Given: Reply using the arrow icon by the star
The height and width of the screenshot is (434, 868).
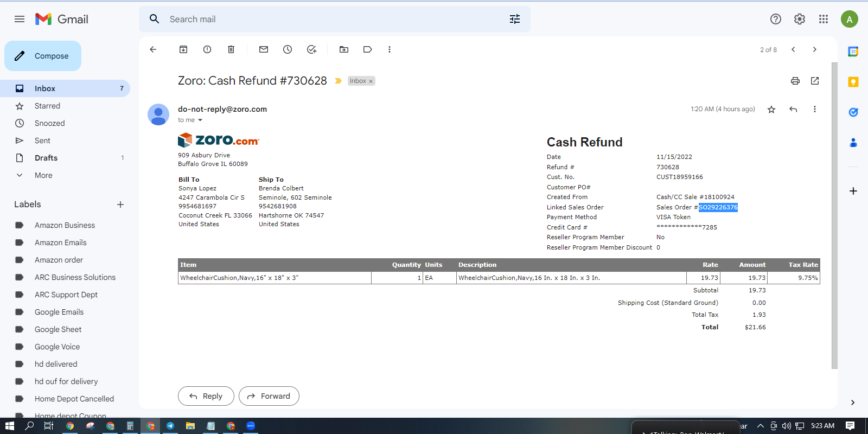Looking at the screenshot, I should click(x=793, y=109).
